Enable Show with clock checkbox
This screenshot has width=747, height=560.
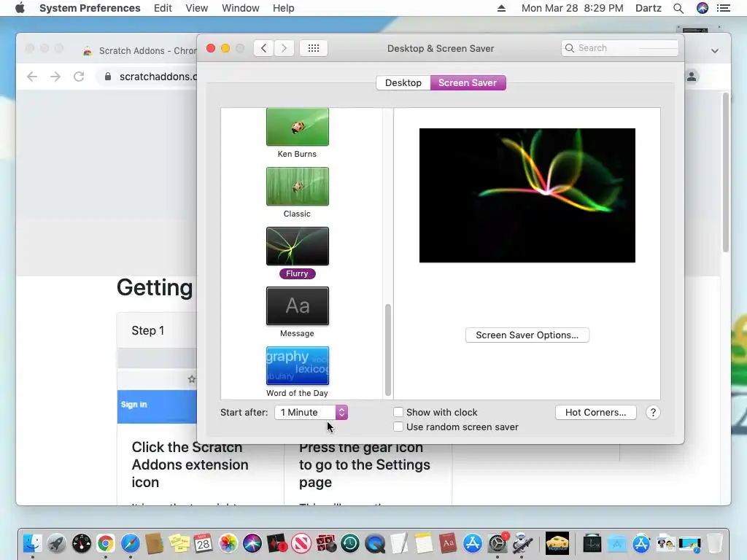[398, 412]
